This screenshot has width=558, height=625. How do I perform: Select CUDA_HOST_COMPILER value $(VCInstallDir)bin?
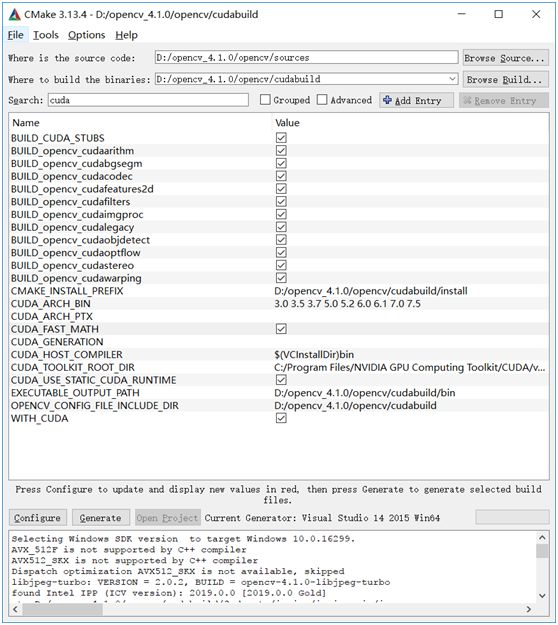[x=314, y=355]
